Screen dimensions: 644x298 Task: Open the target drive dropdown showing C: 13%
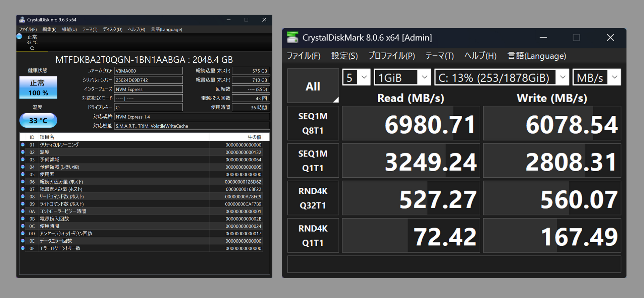pyautogui.click(x=501, y=77)
